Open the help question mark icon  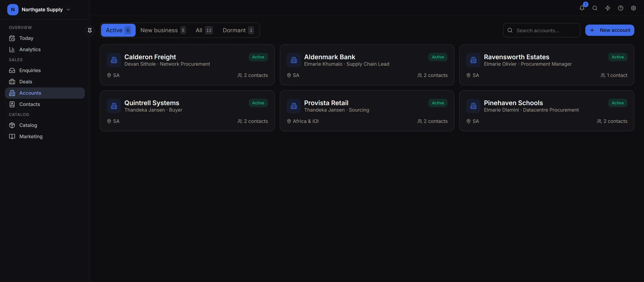(x=620, y=8)
